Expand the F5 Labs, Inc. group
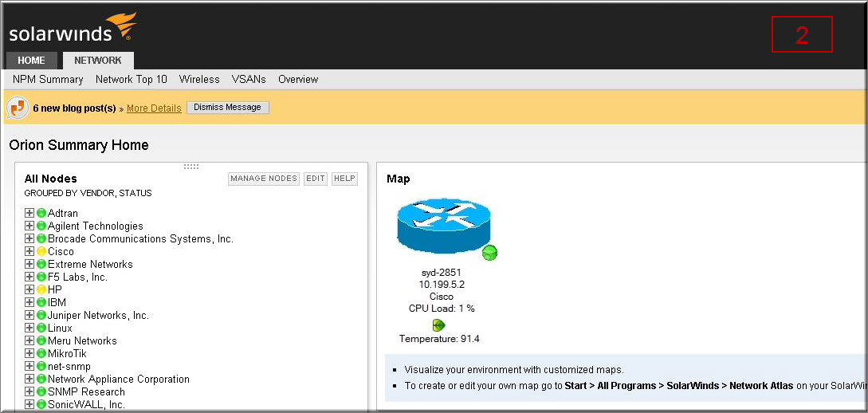This screenshot has width=868, height=413. 29,277
